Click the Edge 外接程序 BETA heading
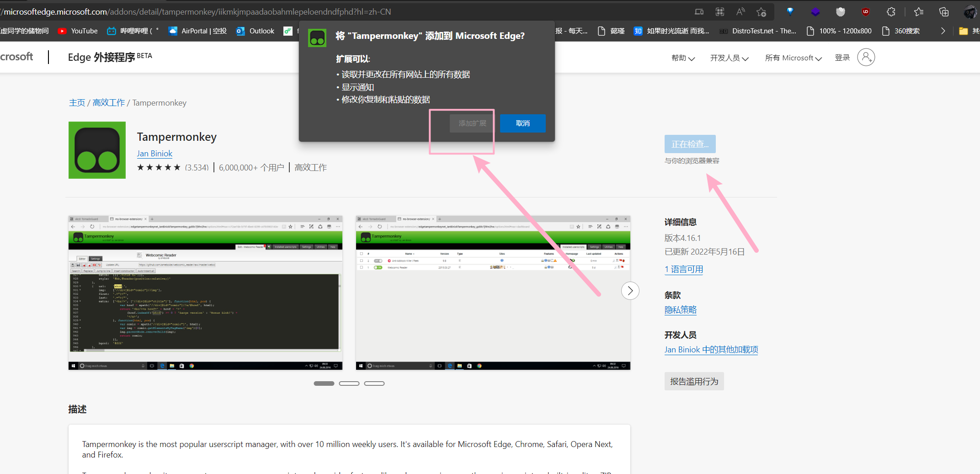This screenshot has width=980, height=474. point(110,57)
